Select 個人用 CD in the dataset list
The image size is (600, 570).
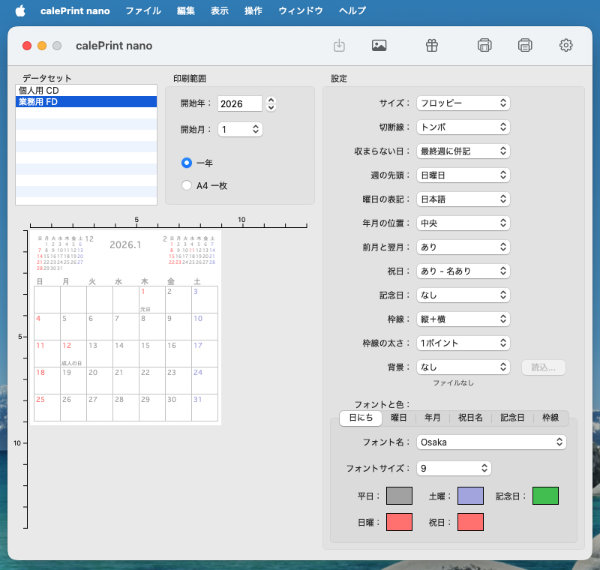[x=38, y=91]
